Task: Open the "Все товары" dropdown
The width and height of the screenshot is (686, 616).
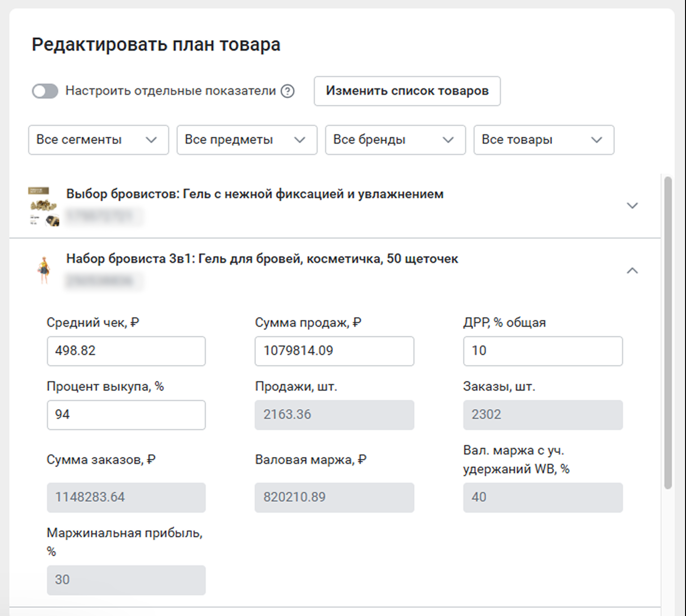Action: tap(544, 140)
